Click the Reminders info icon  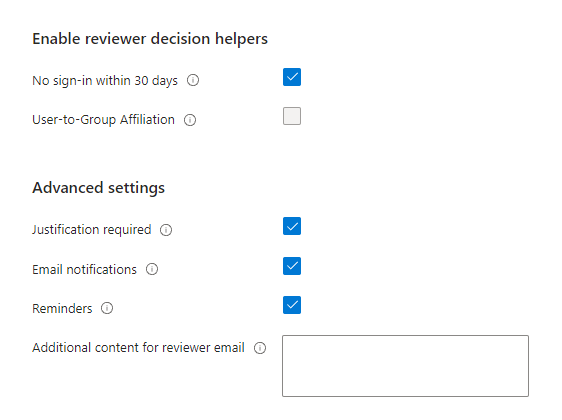pyautogui.click(x=107, y=308)
